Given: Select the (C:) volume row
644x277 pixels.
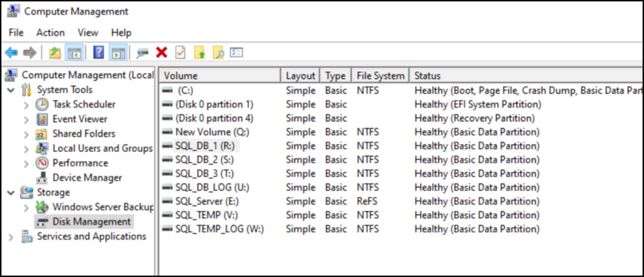Looking at the screenshot, I should pos(401,90).
